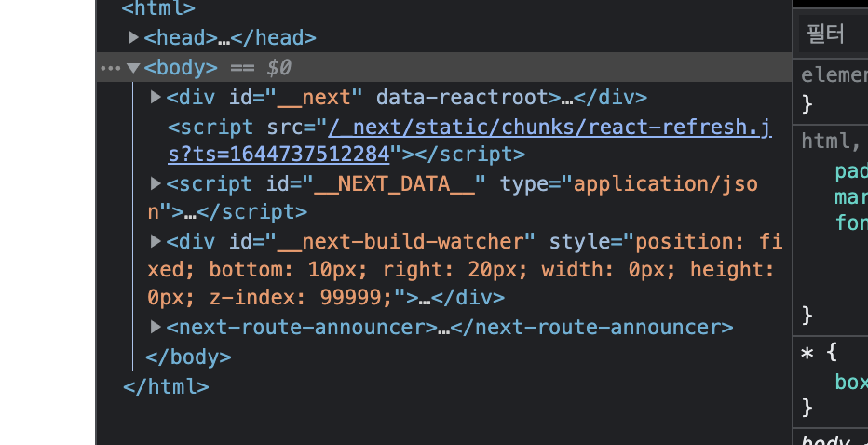Expand the __next-build-watcher div node
This screenshot has width=868, height=445.
[x=156, y=241]
